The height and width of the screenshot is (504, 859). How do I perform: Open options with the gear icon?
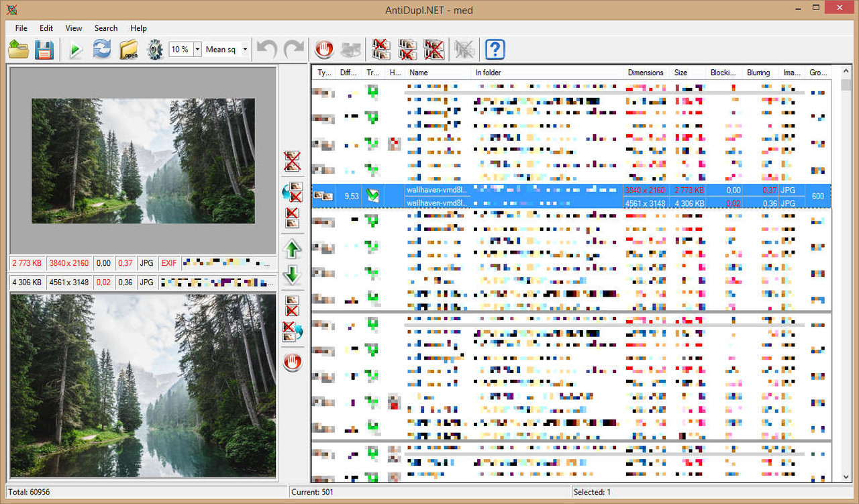click(x=155, y=50)
